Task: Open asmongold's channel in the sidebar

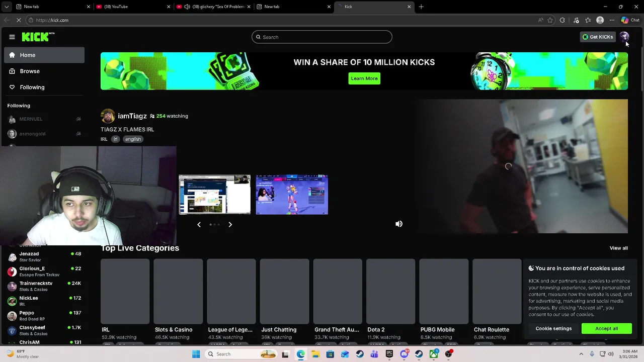Action: click(44, 134)
